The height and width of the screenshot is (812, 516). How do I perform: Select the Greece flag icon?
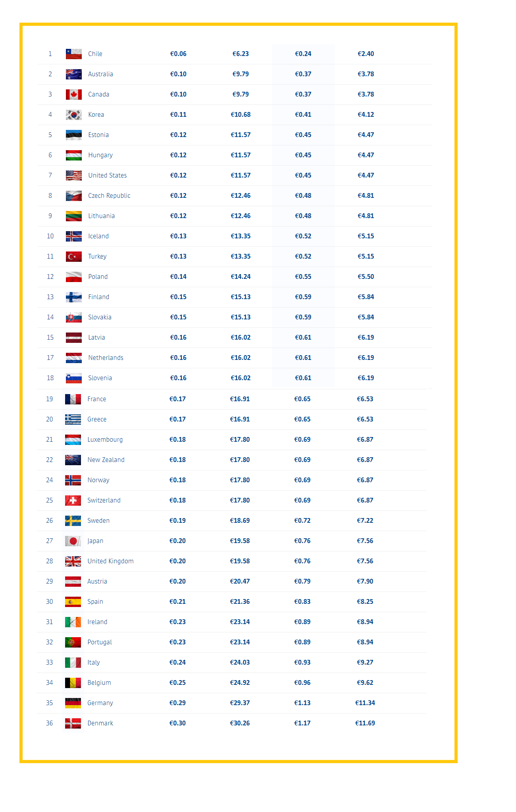click(73, 420)
